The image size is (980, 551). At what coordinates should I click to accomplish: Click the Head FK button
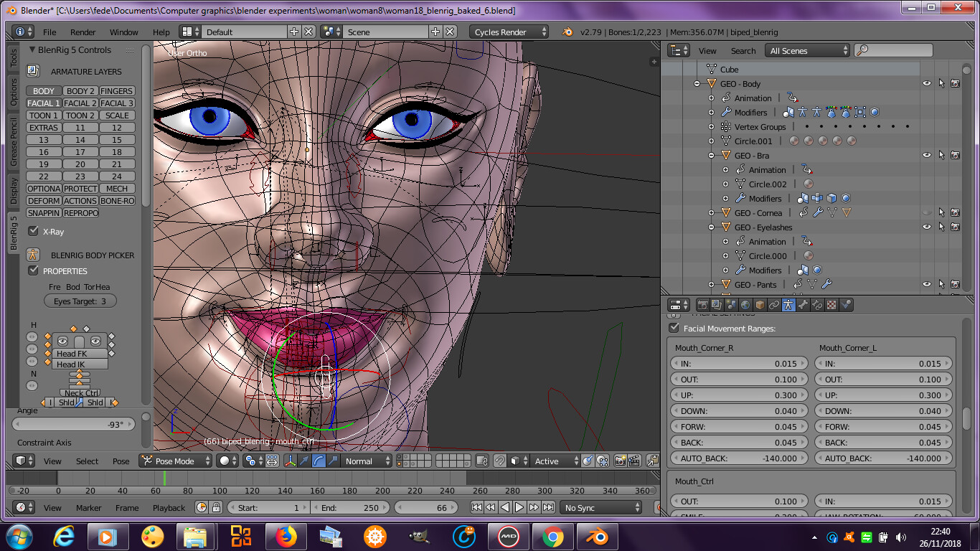coord(80,354)
